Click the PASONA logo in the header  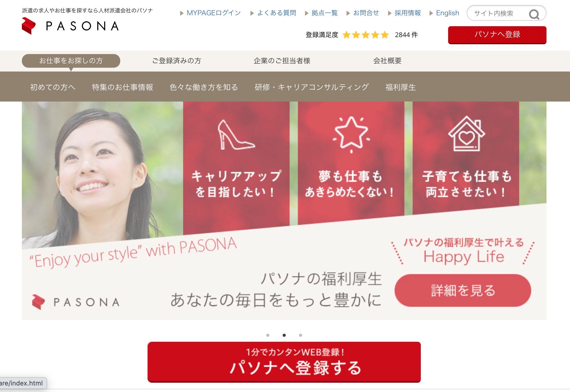(x=70, y=26)
